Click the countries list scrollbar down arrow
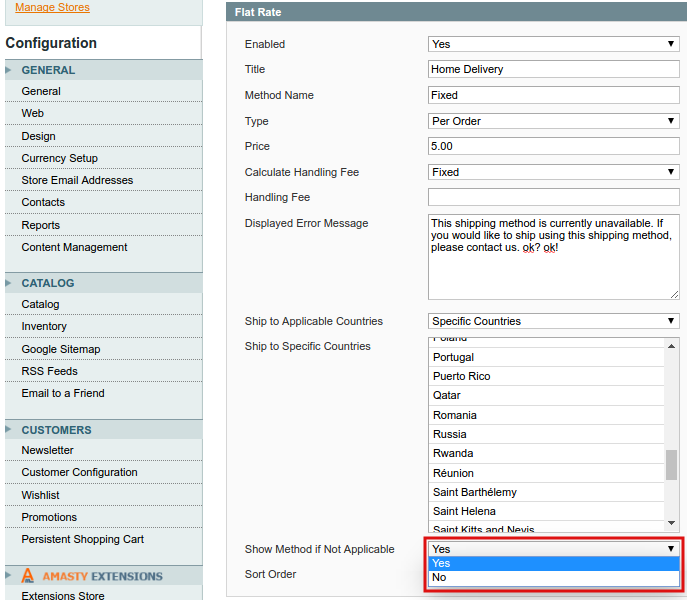 pos(672,522)
